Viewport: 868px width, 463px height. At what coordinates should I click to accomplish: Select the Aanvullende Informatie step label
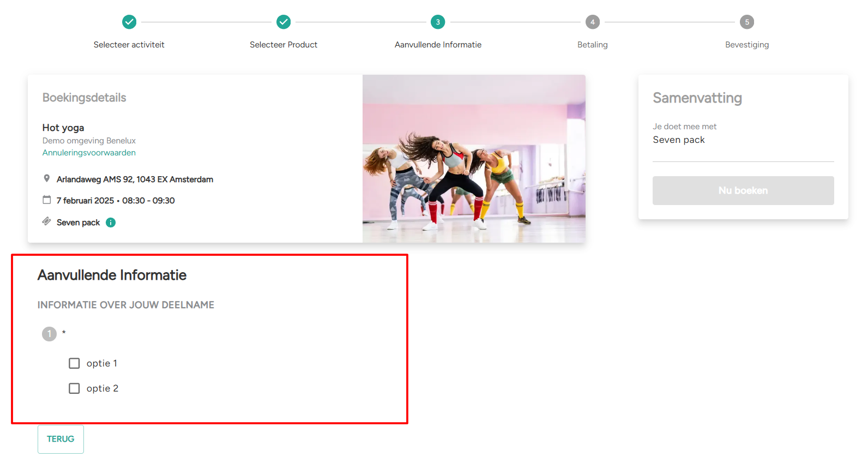(x=438, y=45)
